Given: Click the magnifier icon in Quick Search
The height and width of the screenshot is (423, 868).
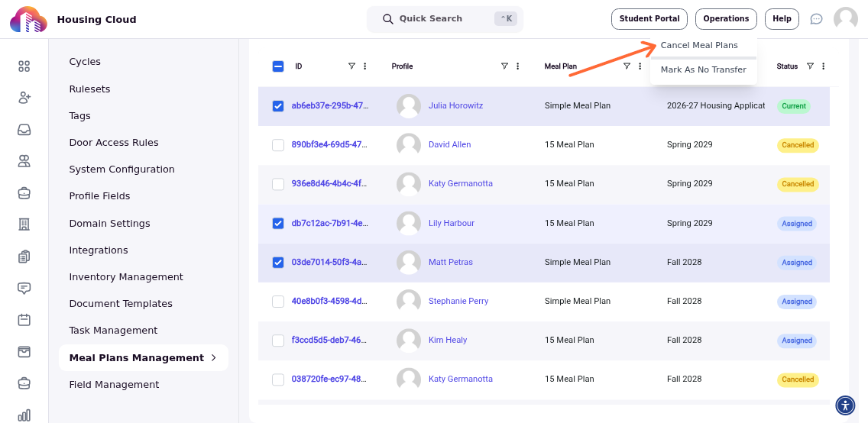Looking at the screenshot, I should coord(388,19).
